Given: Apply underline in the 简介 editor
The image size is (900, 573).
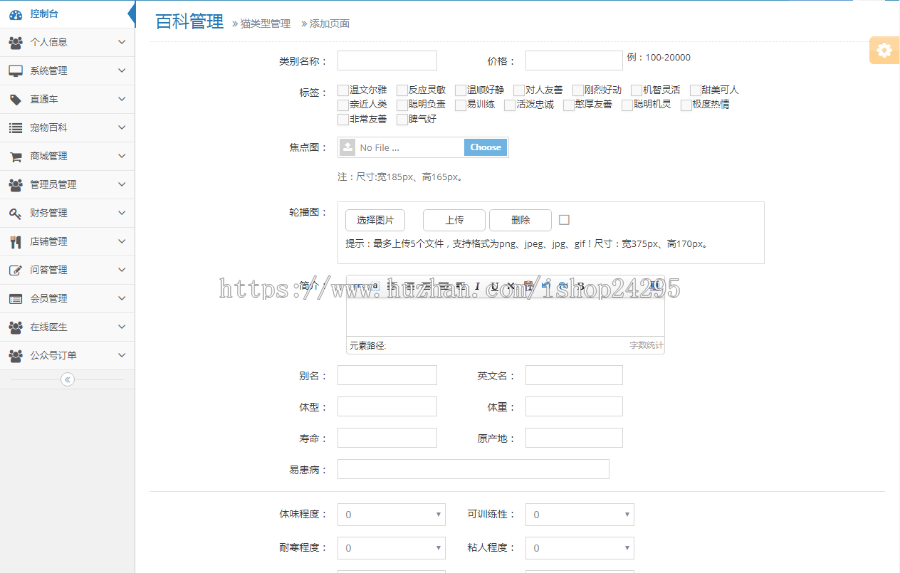Looking at the screenshot, I should [494, 286].
